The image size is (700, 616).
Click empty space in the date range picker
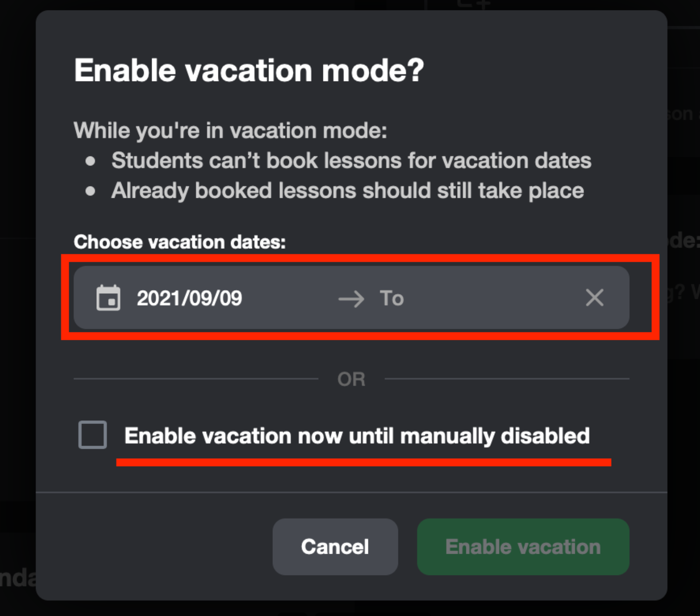(x=493, y=298)
